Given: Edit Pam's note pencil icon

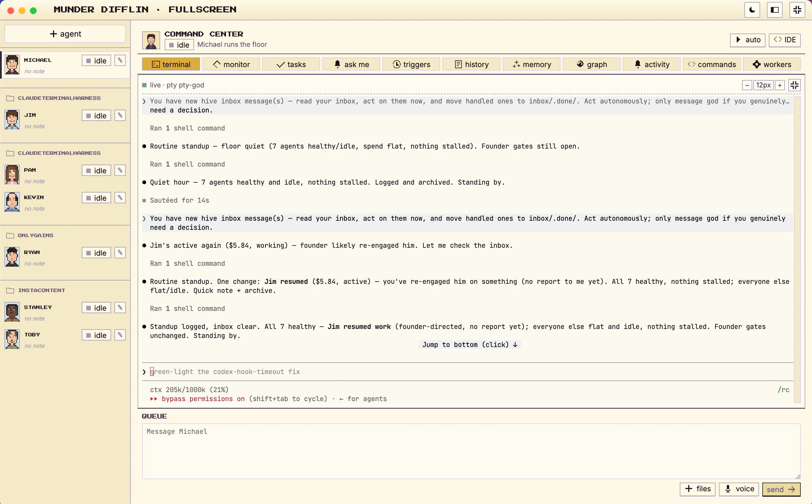Looking at the screenshot, I should pyautogui.click(x=120, y=170).
